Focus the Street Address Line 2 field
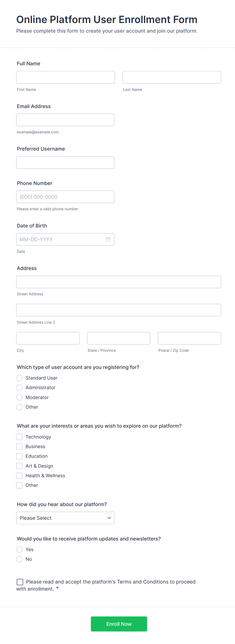 (119, 310)
